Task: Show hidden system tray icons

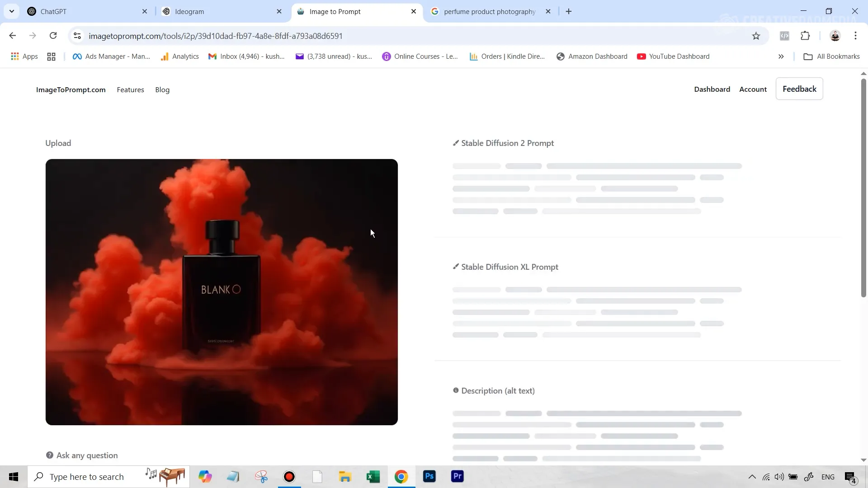Action: point(752,477)
